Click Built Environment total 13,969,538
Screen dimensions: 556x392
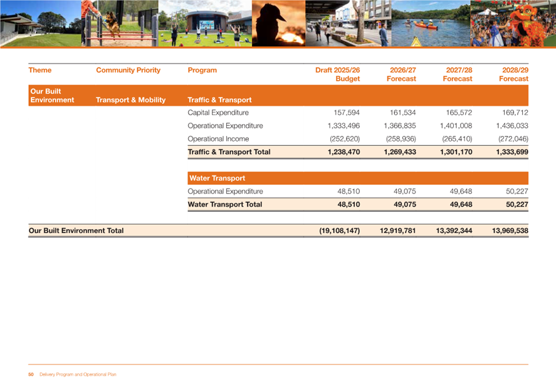(x=510, y=230)
